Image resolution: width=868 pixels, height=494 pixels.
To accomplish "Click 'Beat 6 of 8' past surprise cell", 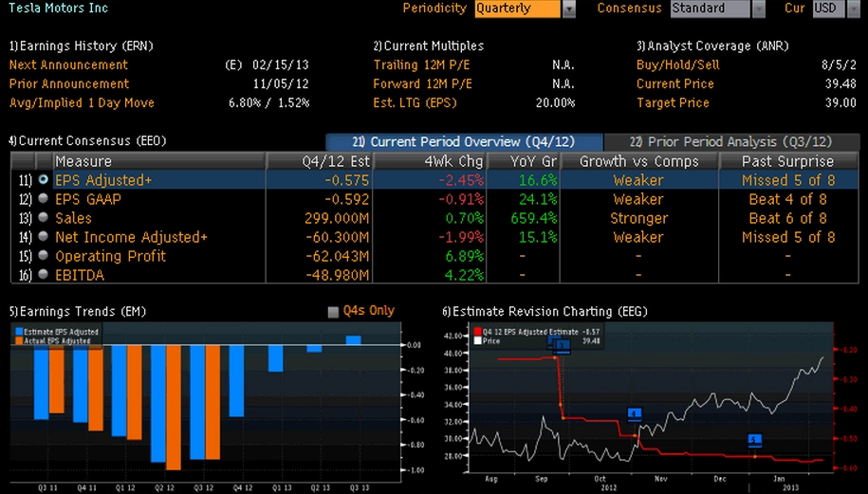I will click(787, 218).
